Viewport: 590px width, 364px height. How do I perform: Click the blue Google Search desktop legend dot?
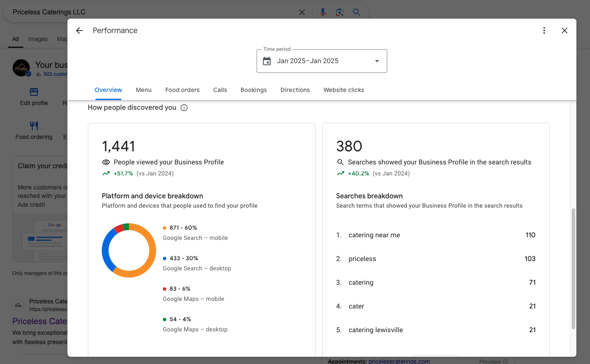tap(165, 258)
